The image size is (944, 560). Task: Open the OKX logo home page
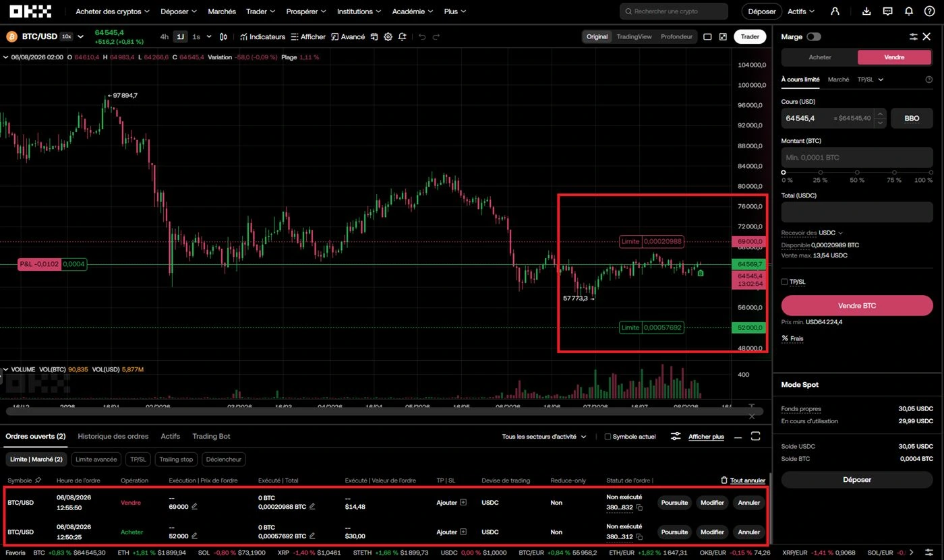click(x=31, y=11)
